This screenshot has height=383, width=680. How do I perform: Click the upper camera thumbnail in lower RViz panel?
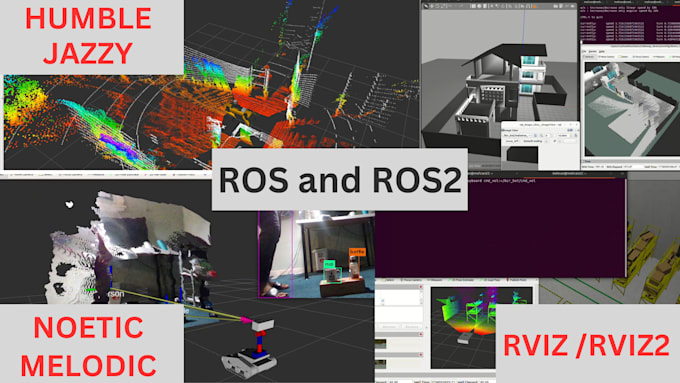coord(380,344)
